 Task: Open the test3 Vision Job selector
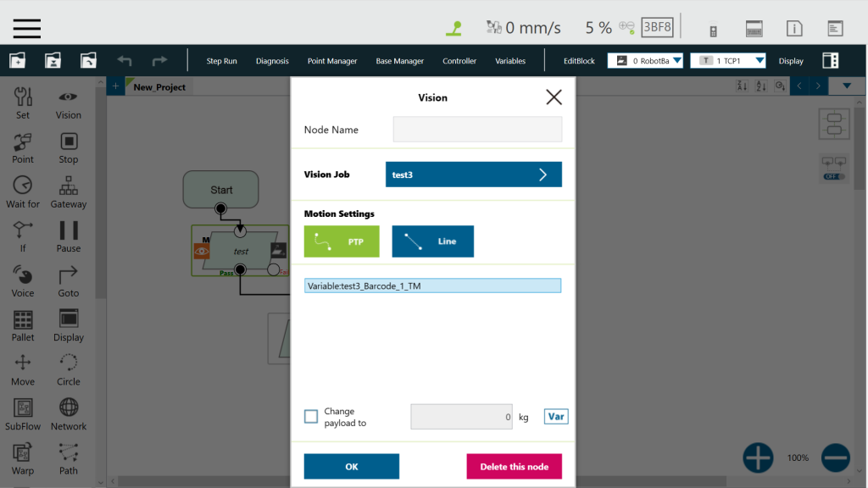(473, 175)
